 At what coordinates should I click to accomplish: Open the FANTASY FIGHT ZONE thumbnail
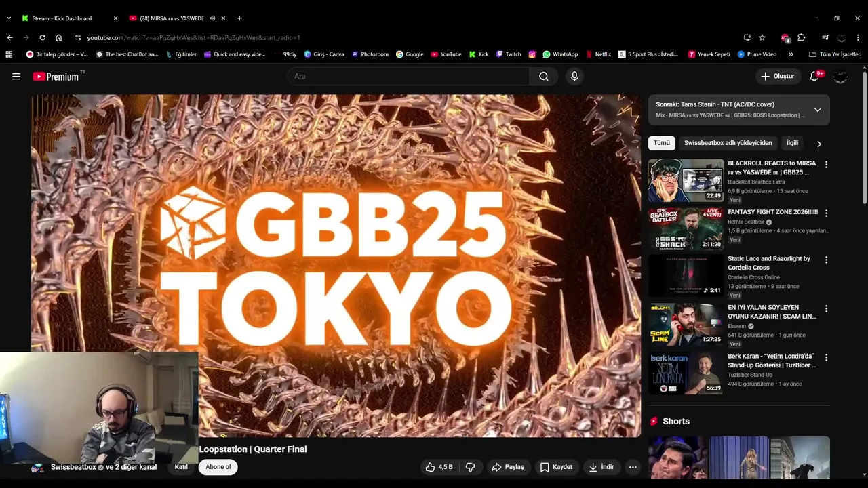click(x=686, y=230)
